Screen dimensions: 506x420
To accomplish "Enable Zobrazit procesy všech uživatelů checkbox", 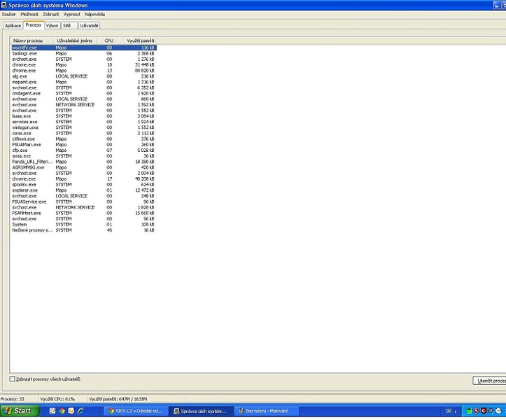I will coord(13,379).
